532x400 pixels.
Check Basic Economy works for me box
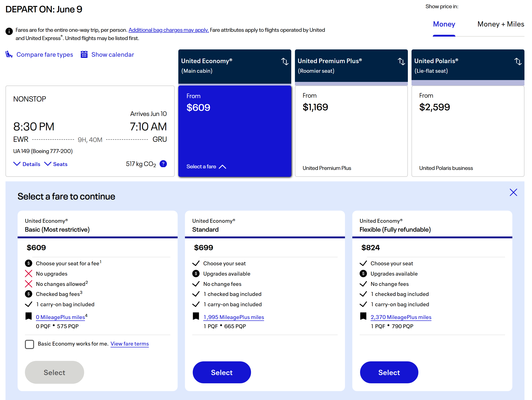pyautogui.click(x=29, y=344)
